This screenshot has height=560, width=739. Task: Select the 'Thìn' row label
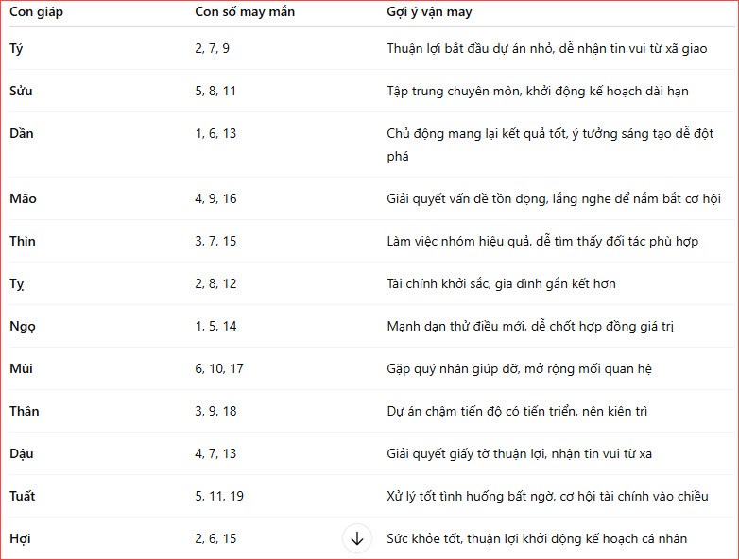[22, 241]
